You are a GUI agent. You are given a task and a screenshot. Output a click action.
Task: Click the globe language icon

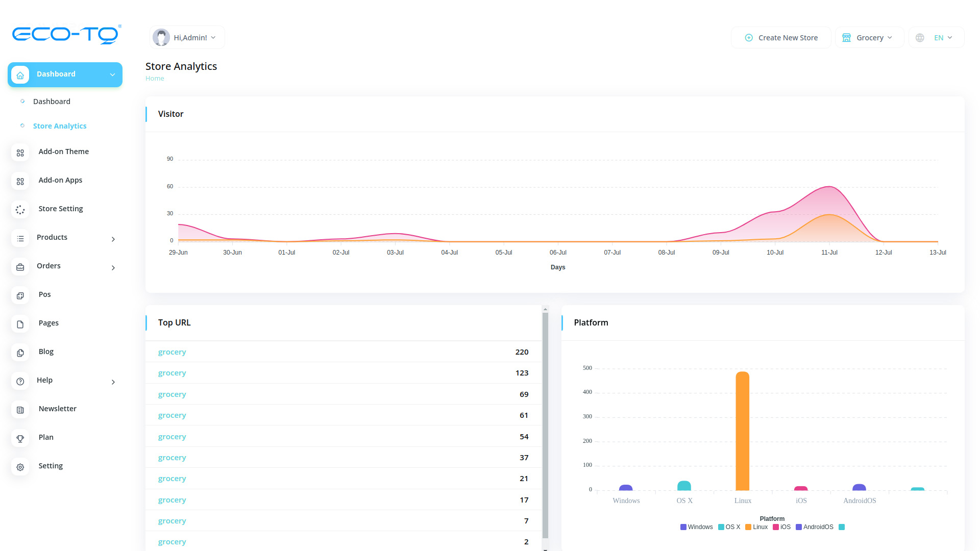tap(920, 38)
